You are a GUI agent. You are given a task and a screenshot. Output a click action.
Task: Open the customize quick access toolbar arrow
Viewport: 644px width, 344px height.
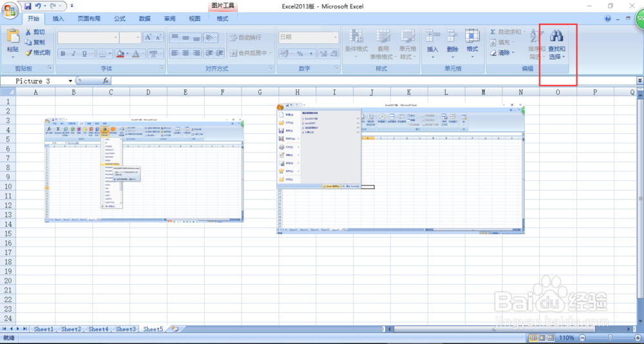(x=72, y=6)
